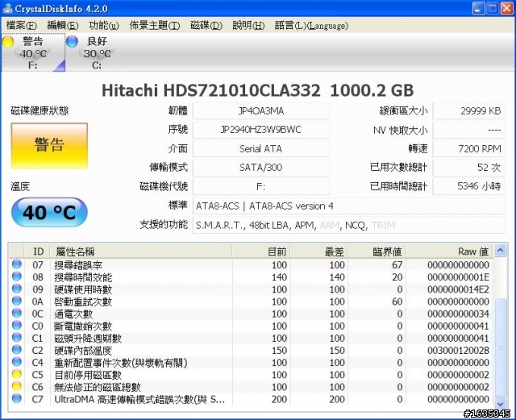Click the transfer mode field SATA/300
516x420 pixels.
[x=261, y=168]
